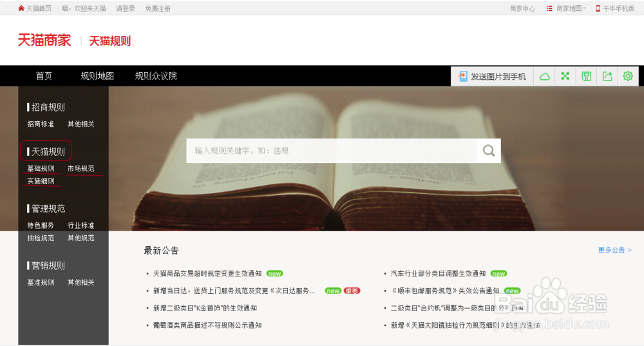The height and width of the screenshot is (346, 644).
Task: Click the fullscreen expand arrows icon
Action: coord(565,76)
